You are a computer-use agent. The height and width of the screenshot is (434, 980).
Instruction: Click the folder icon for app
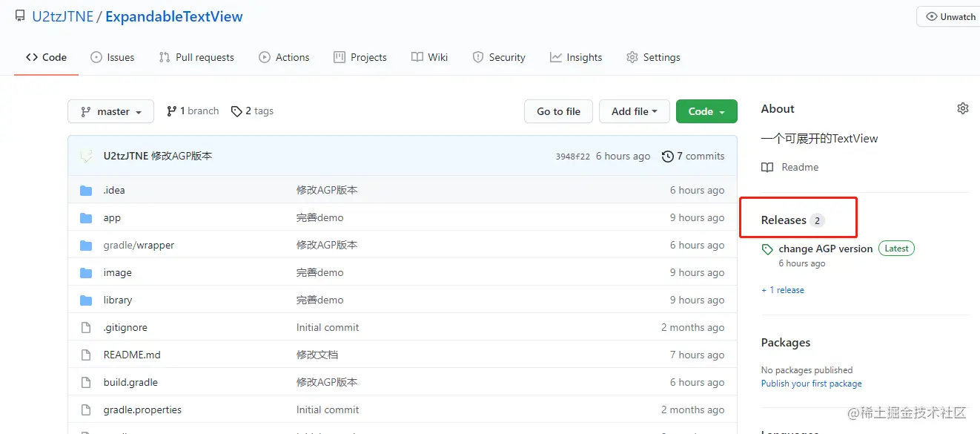[86, 217]
